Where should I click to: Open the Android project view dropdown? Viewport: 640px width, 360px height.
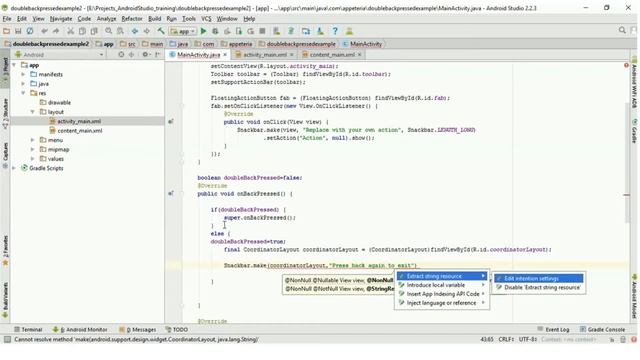tap(60, 54)
